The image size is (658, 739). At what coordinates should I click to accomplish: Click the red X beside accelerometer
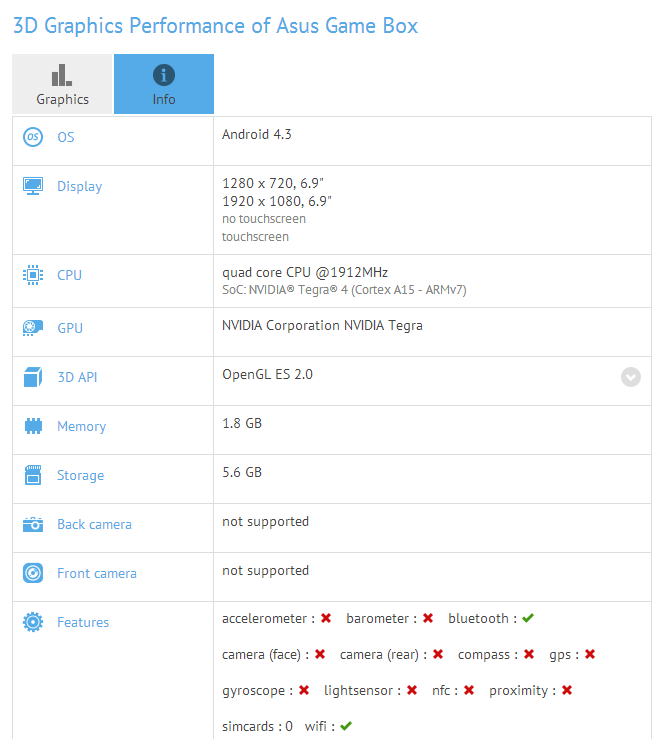[x=326, y=618]
